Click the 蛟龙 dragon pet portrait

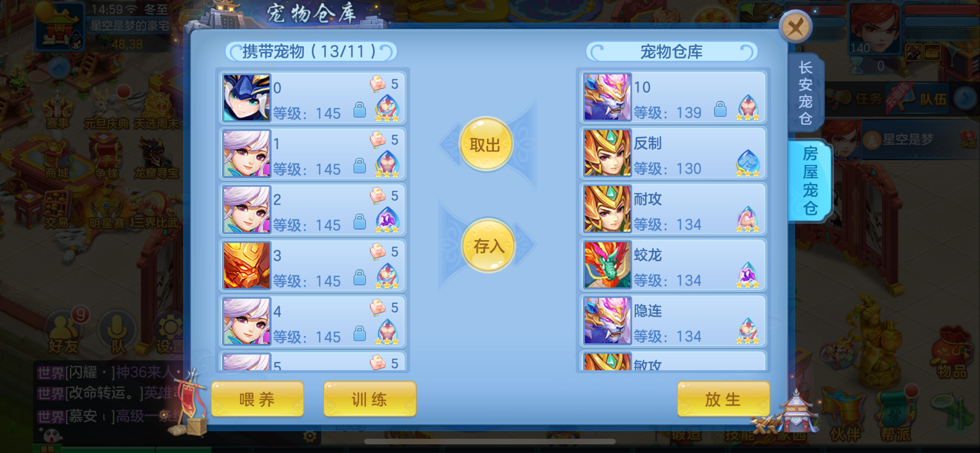coord(607,265)
